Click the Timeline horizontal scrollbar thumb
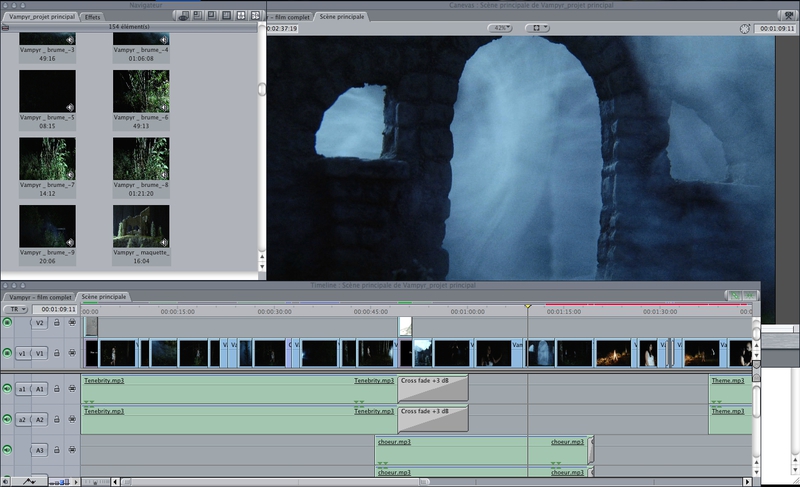Viewport: 800px width, 487px height. (x=276, y=481)
